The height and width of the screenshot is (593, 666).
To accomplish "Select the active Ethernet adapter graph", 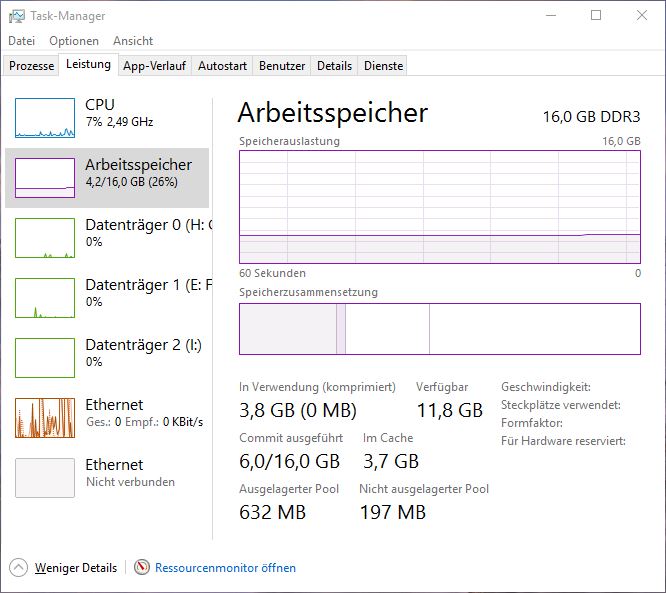I will tap(45, 418).
